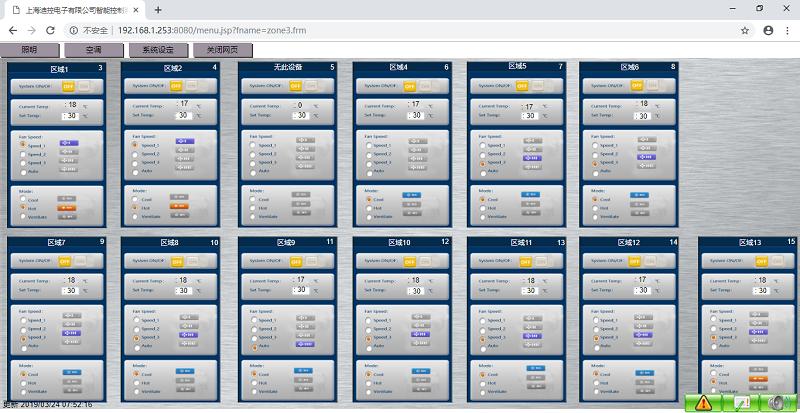The height and width of the screenshot is (413, 800).
Task: Switch to the 空调 menu item
Action: (94, 49)
